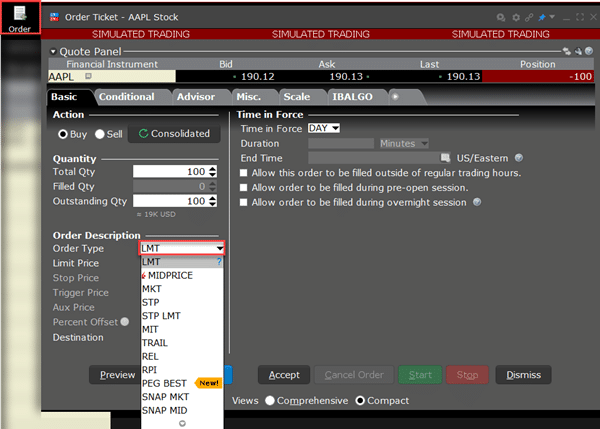
Task: Select the Comprehensive view radio button
Action: (x=269, y=401)
